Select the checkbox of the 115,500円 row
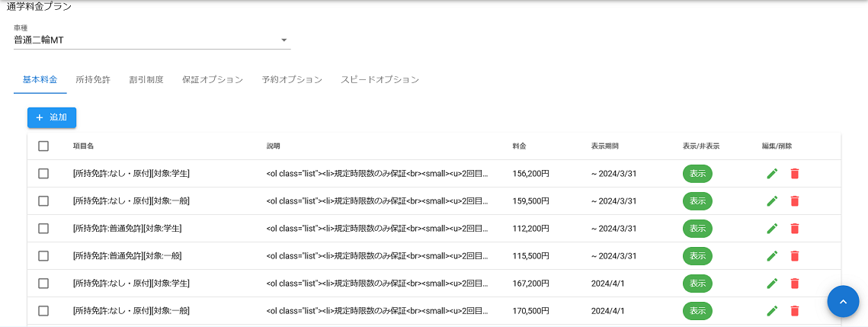The image size is (868, 327). click(x=43, y=256)
